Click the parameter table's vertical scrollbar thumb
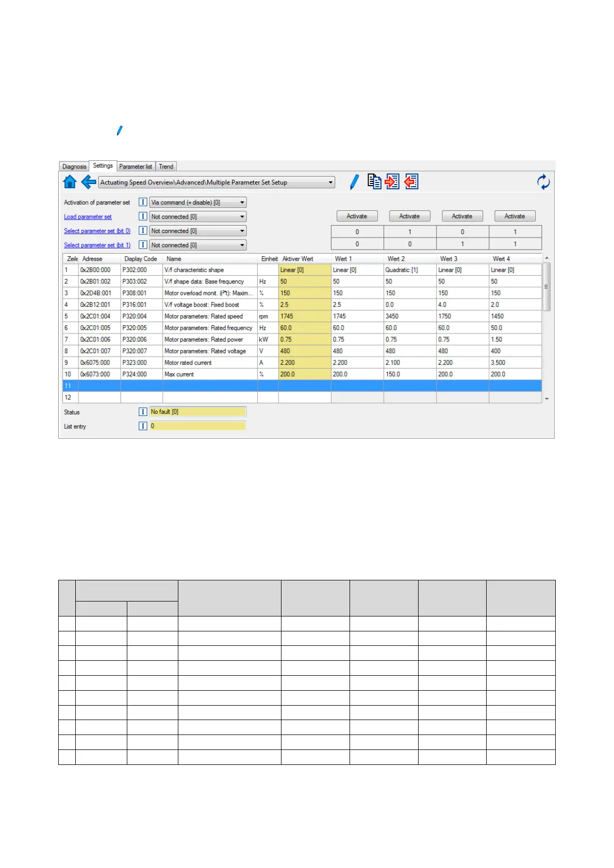Viewport: 614px width, 868px height. click(546, 287)
